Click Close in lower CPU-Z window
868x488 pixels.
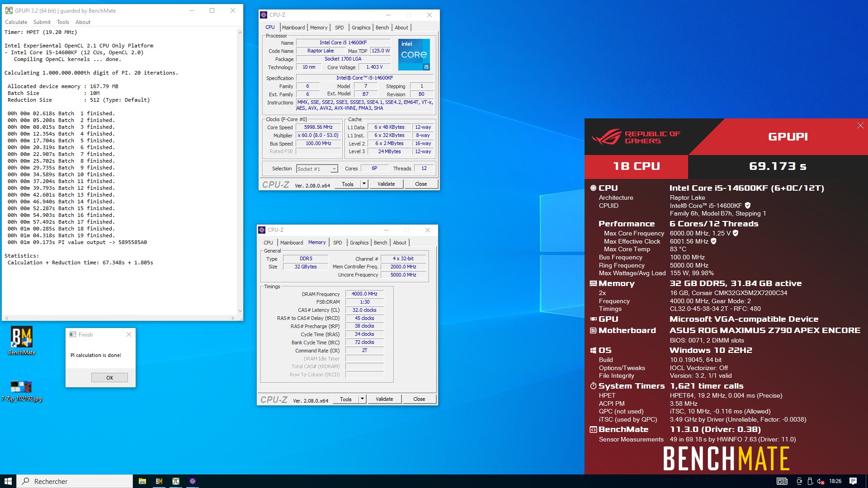(419, 399)
